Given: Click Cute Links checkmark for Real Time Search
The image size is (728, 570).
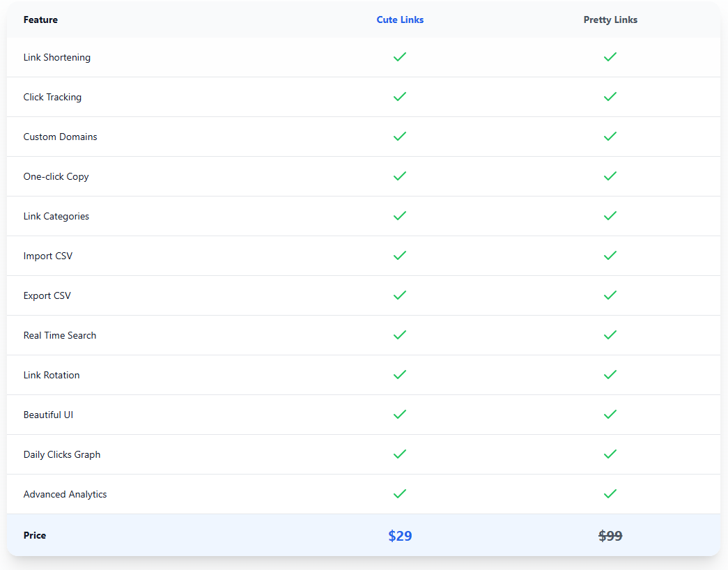Looking at the screenshot, I should (x=400, y=335).
